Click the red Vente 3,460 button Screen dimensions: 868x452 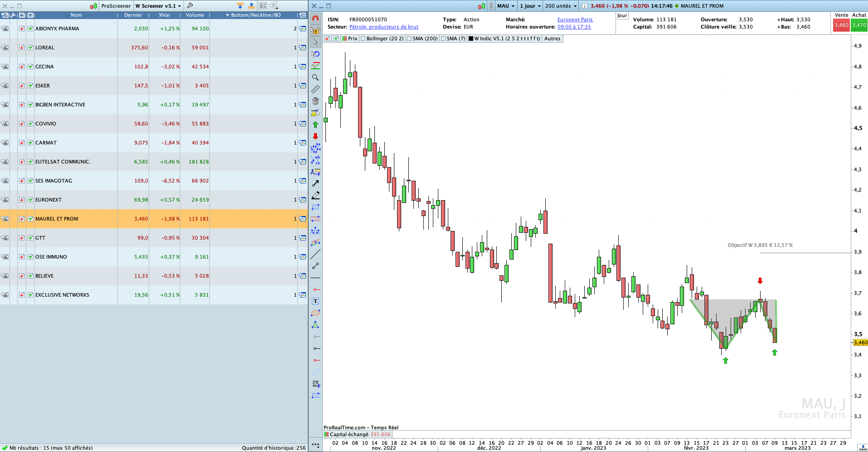841,25
